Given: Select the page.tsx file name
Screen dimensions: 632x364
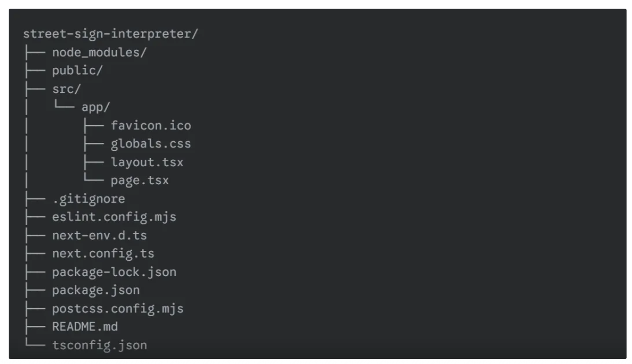Looking at the screenshot, I should (x=140, y=180).
